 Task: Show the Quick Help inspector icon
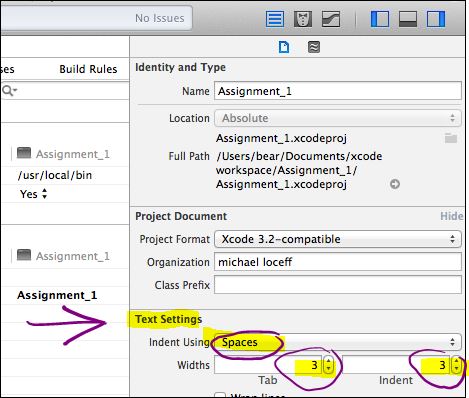314,47
